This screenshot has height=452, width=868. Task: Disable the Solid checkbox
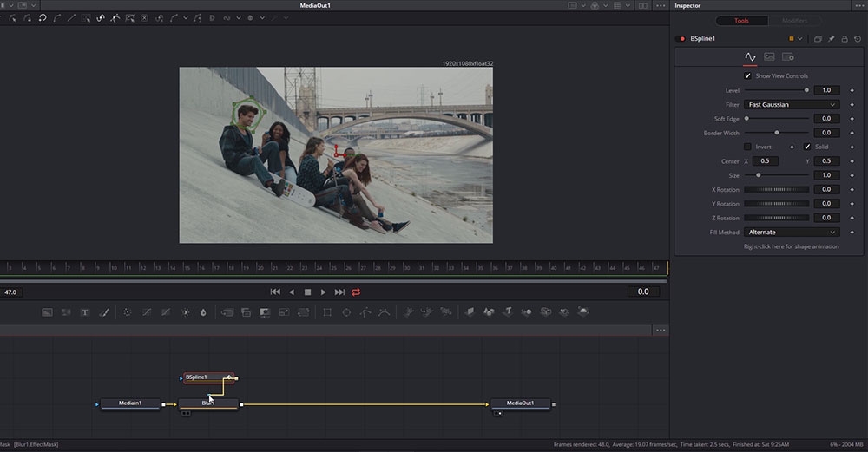pos(807,147)
